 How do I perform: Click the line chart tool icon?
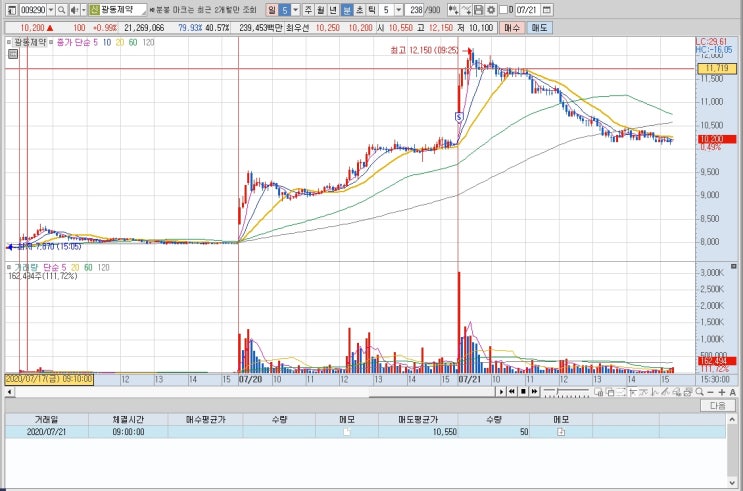[x=466, y=9]
